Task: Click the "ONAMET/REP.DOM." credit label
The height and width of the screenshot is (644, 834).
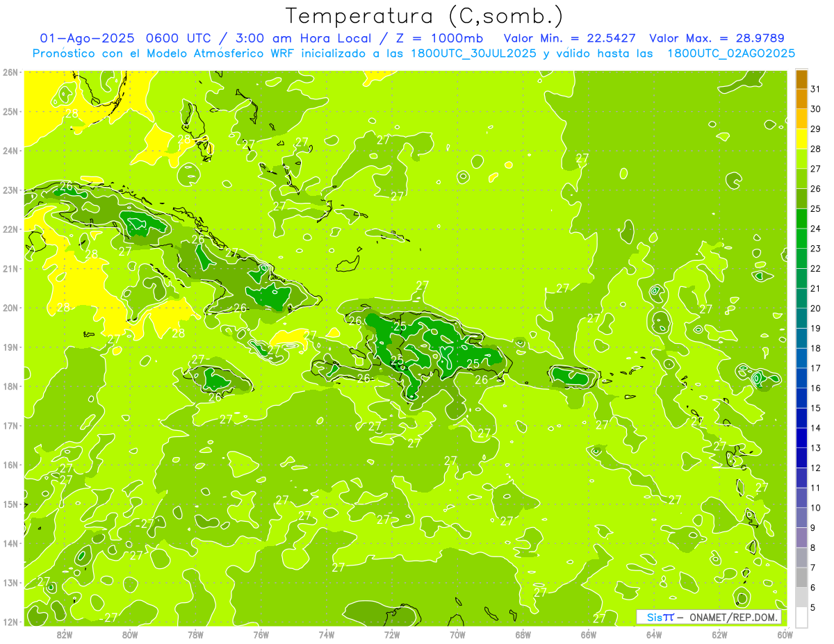Action: (x=734, y=617)
